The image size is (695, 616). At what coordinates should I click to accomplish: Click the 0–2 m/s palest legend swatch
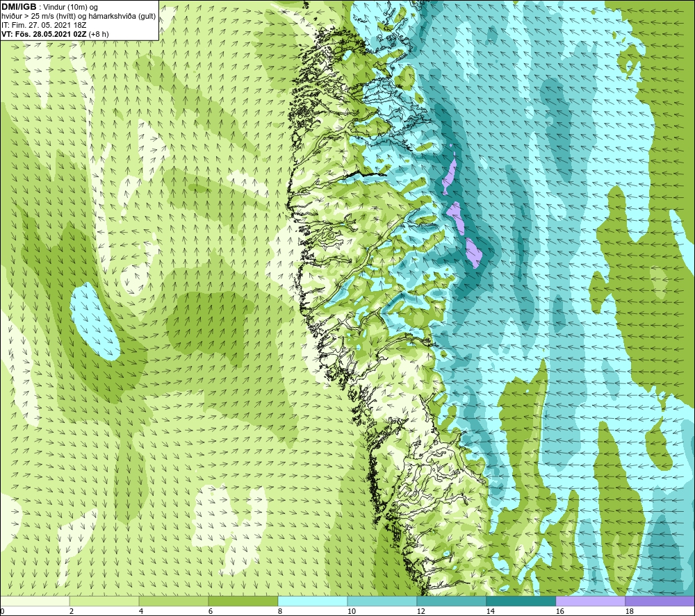point(35,601)
